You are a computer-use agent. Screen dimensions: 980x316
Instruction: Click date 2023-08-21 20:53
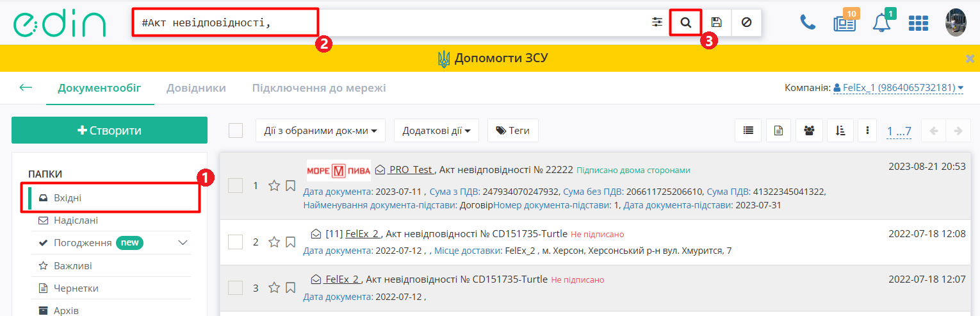927,166
